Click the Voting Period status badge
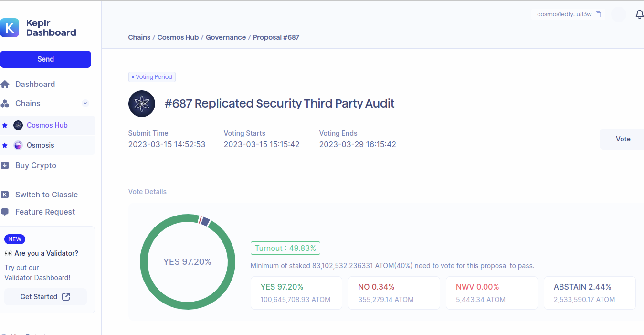The image size is (644, 335). 152,77
